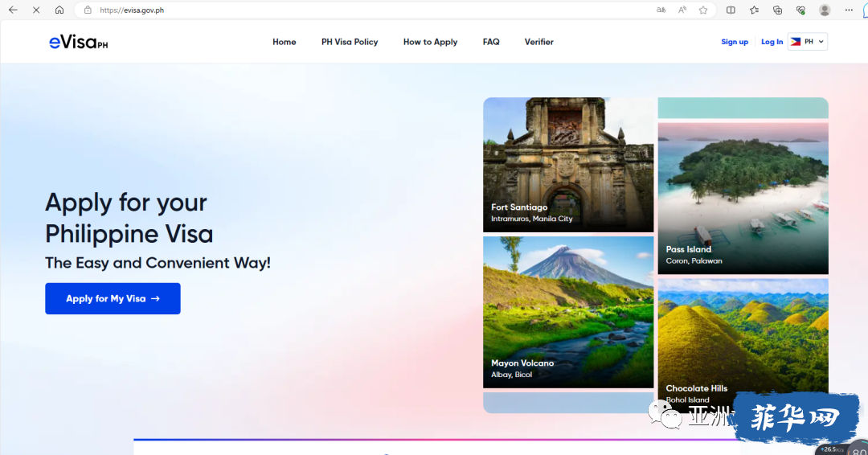This screenshot has width=868, height=455.
Task: Click the Sign up link
Action: point(735,42)
